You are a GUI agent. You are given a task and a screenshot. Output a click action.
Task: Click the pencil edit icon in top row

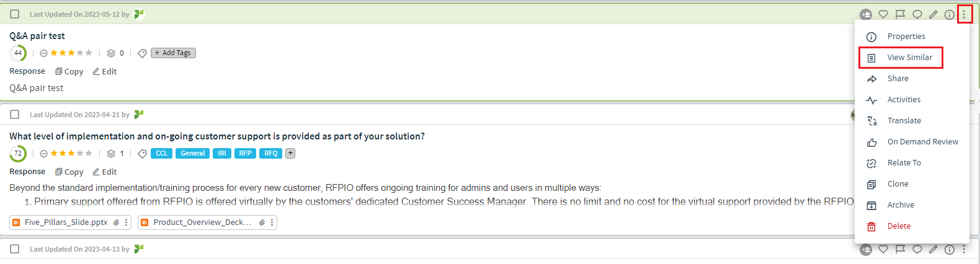(933, 14)
